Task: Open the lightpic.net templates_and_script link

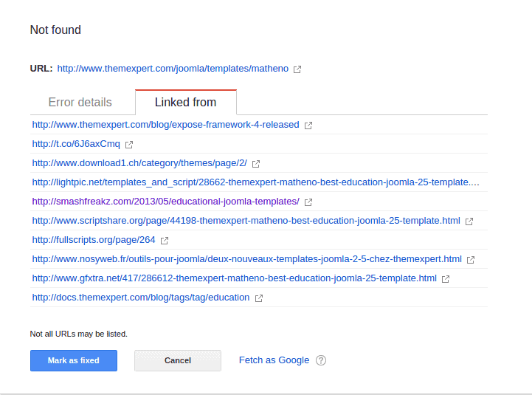Action: point(255,182)
